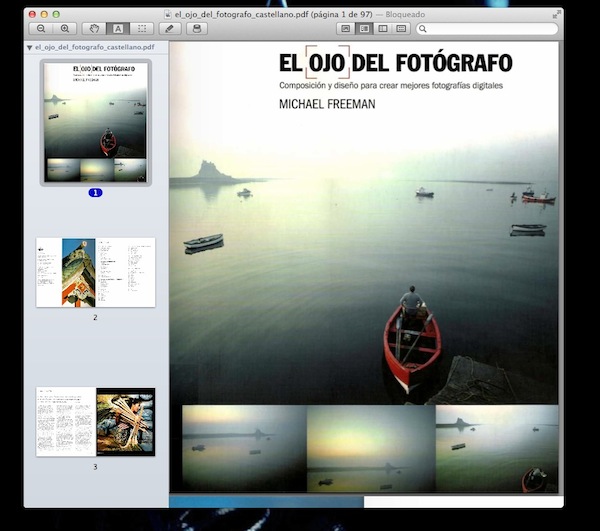Collapse the el_ojo_del_fotografo_castellano.pdf sidebar group

point(29,48)
